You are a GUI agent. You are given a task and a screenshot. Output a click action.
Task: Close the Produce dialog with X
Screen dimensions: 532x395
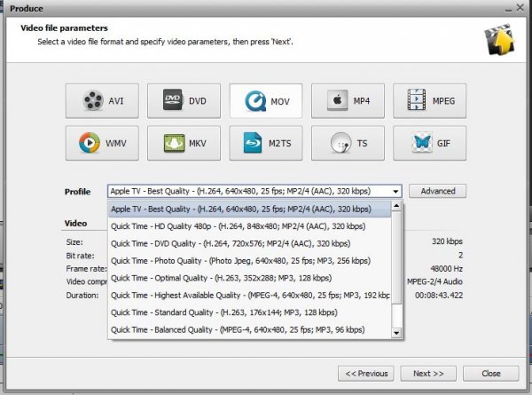(x=520, y=8)
